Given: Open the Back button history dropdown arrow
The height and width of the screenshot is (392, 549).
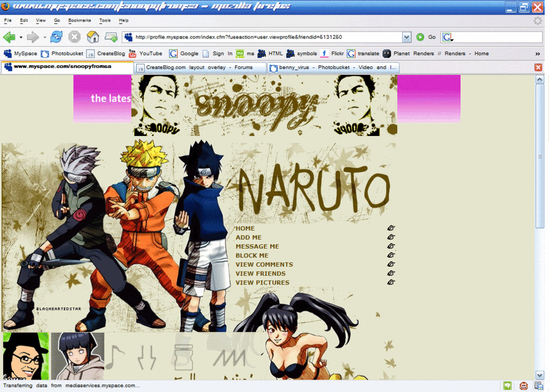Looking at the screenshot, I should (21, 37).
